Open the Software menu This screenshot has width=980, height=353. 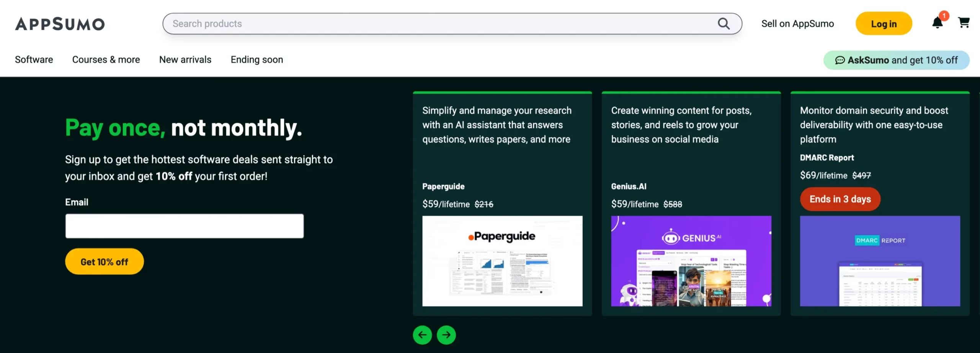tap(34, 60)
